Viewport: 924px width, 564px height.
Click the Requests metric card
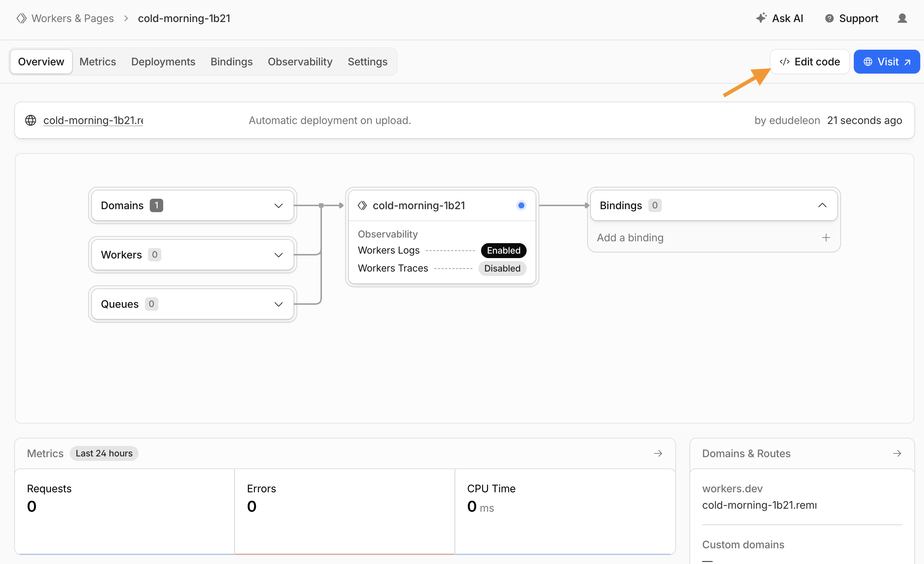click(x=124, y=511)
